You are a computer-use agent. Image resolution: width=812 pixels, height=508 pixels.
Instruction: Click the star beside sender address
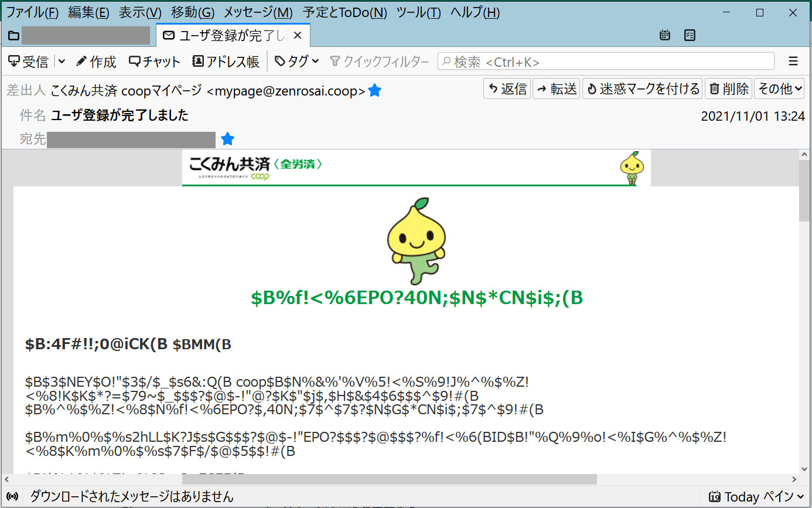click(x=375, y=91)
